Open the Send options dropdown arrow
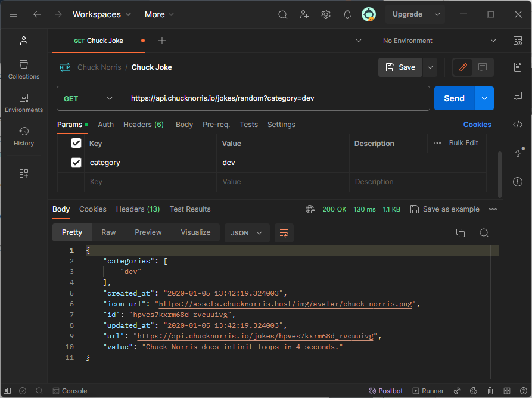This screenshot has height=398, width=532. coord(484,98)
